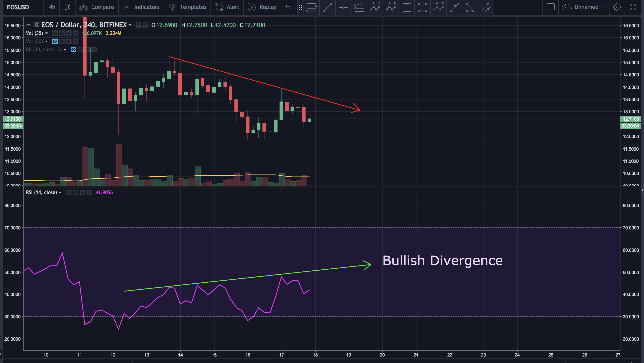Select the Trend Line drawing tool
The image size is (644, 363).
pyautogui.click(x=327, y=7)
